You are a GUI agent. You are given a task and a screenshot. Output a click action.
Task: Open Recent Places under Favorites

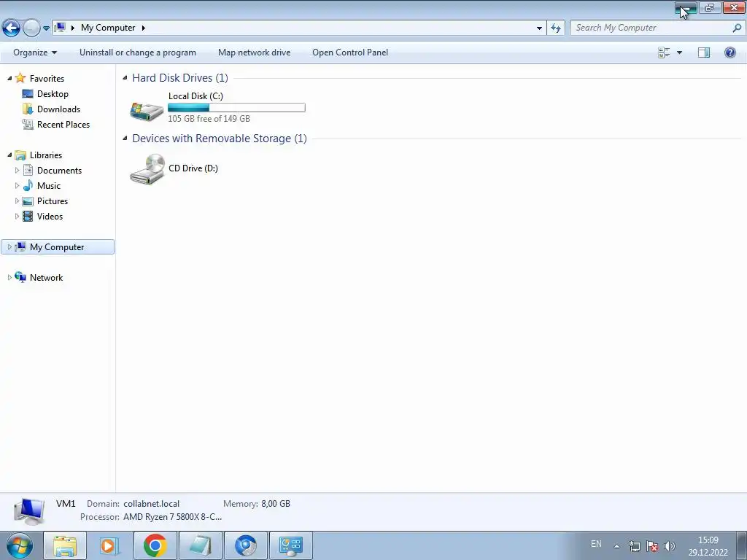point(63,124)
